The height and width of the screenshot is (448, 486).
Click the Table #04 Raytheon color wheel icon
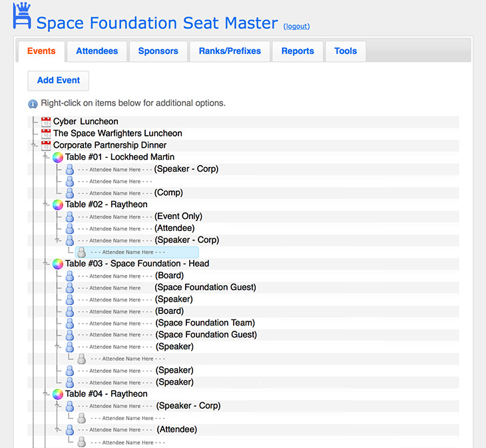pyautogui.click(x=58, y=394)
